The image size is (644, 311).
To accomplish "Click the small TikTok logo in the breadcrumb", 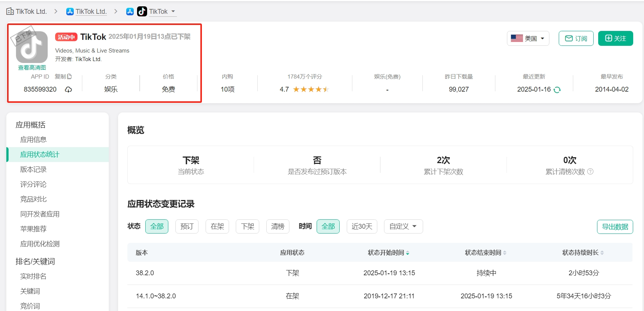I will (x=142, y=12).
